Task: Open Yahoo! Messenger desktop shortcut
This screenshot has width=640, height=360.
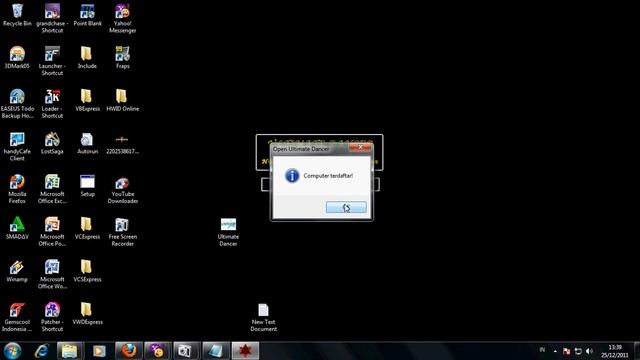Action: coord(122,18)
